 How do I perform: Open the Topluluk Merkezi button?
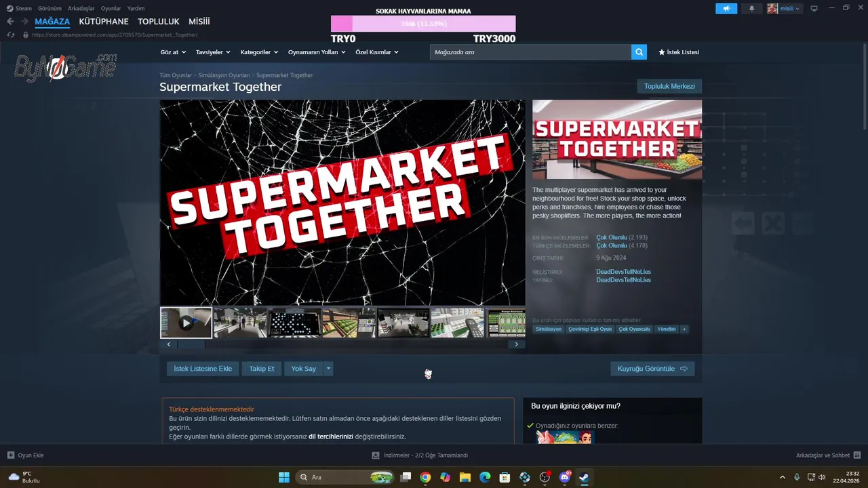point(669,86)
